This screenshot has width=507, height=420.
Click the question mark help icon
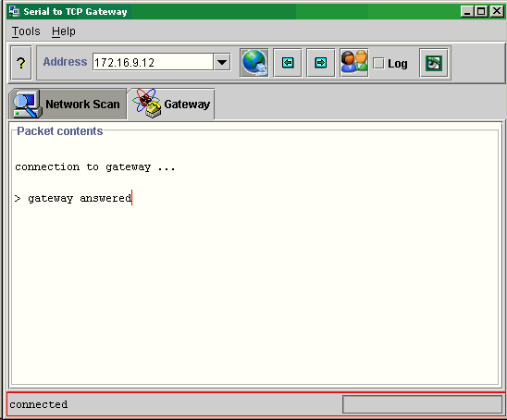point(21,63)
